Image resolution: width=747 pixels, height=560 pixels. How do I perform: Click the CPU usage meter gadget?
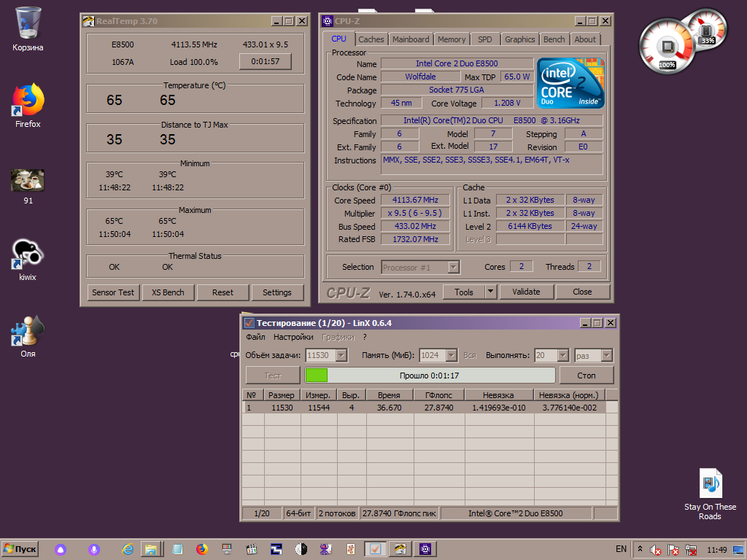click(x=666, y=46)
